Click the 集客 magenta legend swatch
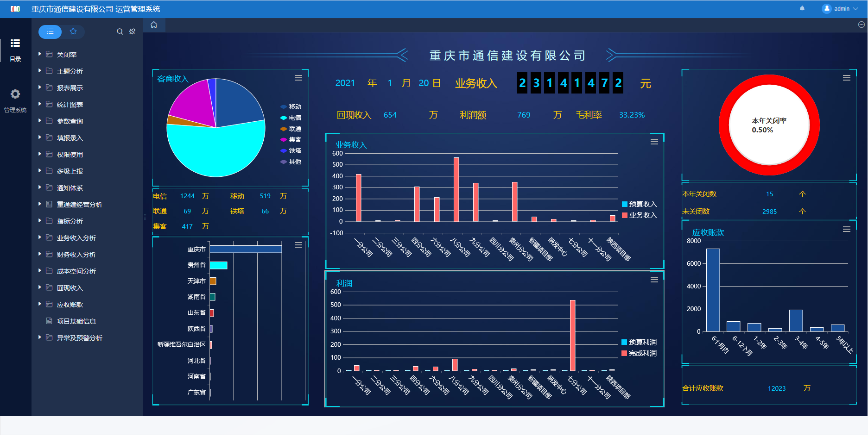The image size is (868, 437). (284, 139)
